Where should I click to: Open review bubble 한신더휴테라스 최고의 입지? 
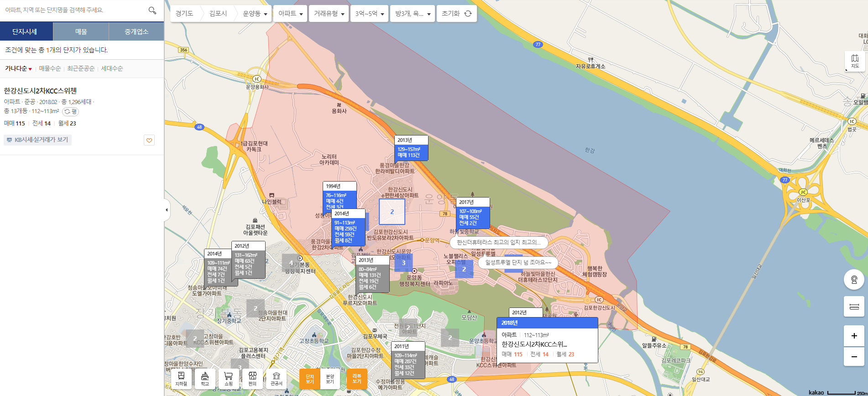tap(498, 242)
